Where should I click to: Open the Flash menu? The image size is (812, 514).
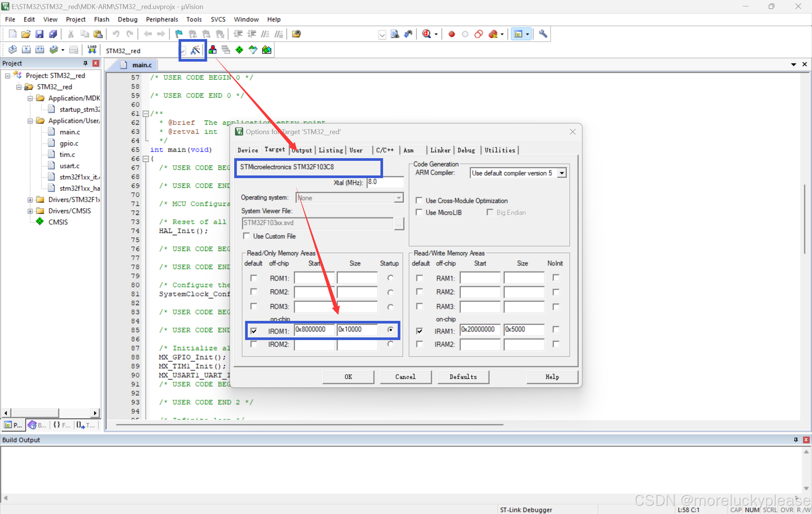coord(101,20)
